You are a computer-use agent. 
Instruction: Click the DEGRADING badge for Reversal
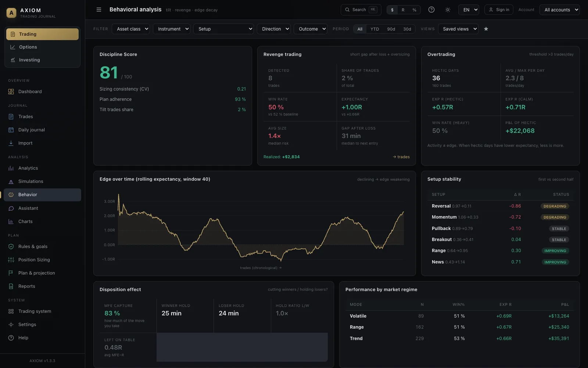click(x=555, y=206)
